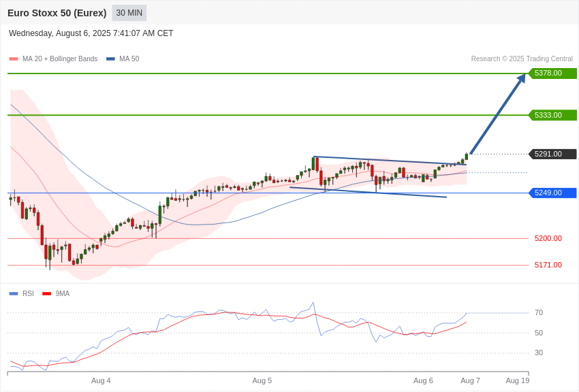Click the Aug 19 date axis label
Image resolution: width=579 pixels, height=392 pixels.
click(x=517, y=380)
